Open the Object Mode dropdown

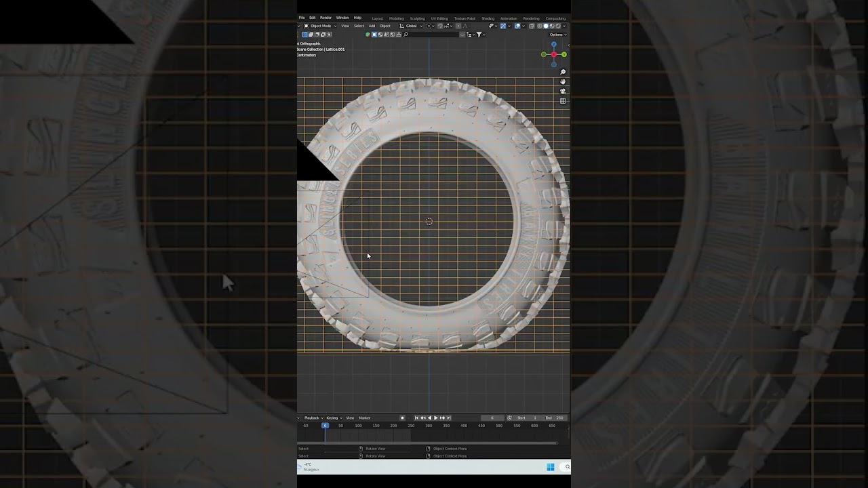click(320, 26)
